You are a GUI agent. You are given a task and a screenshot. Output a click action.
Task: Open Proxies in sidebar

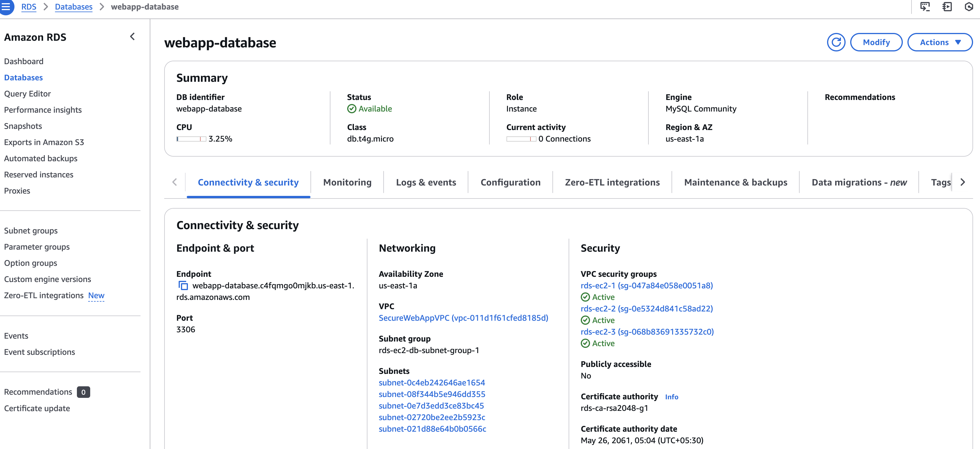point(17,191)
